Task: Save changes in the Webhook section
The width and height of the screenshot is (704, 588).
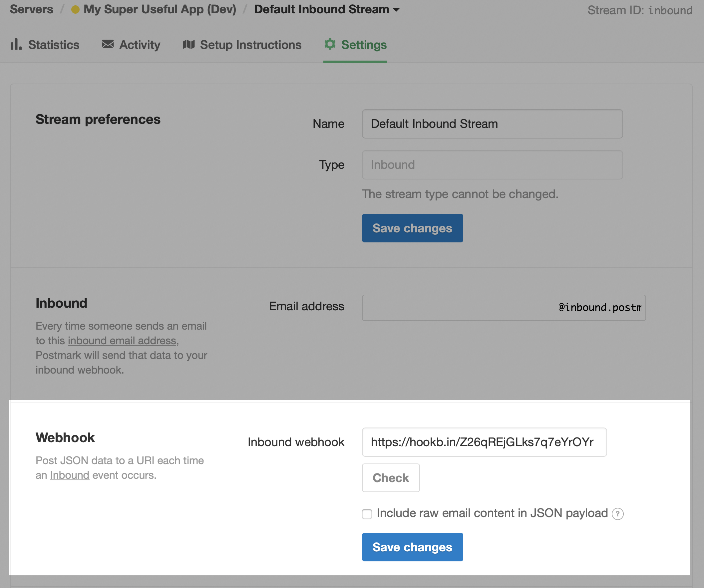Action: click(x=412, y=547)
